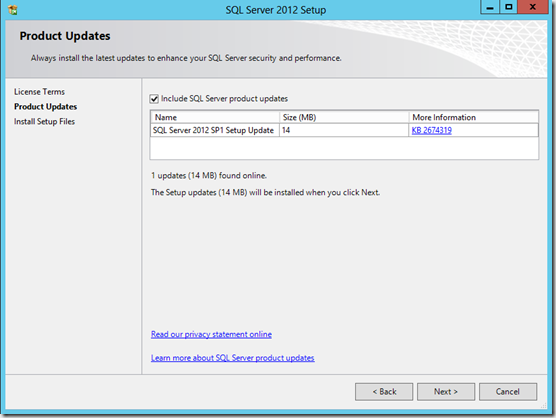Click the SQL Server 2012 Setup window title

point(276,10)
